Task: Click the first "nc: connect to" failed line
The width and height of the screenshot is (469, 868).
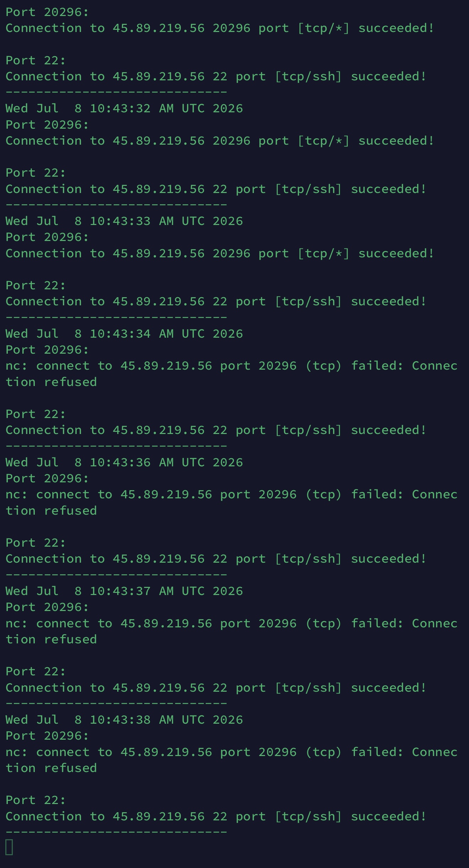Action: point(232,366)
